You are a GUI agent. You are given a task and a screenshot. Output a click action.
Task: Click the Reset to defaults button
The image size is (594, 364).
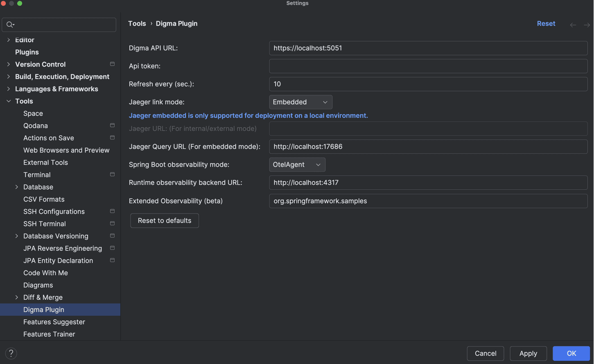(164, 220)
